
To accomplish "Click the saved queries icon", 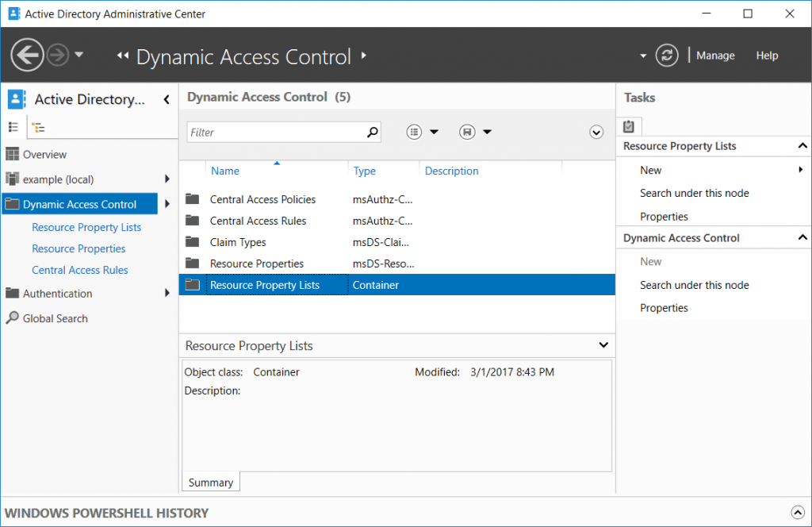I will click(x=465, y=132).
